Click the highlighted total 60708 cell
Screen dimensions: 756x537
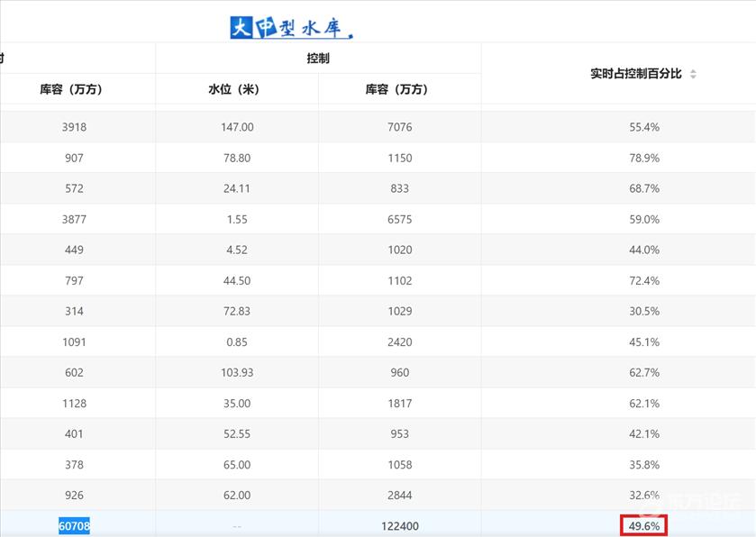tap(75, 526)
